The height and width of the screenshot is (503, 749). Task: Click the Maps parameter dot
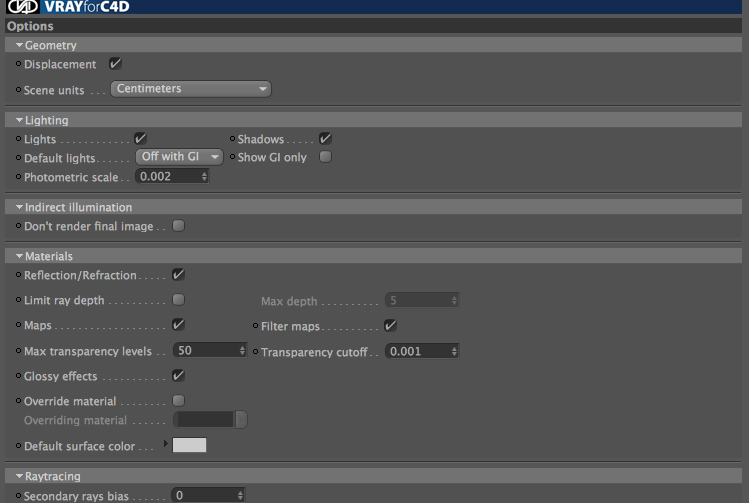click(x=19, y=325)
